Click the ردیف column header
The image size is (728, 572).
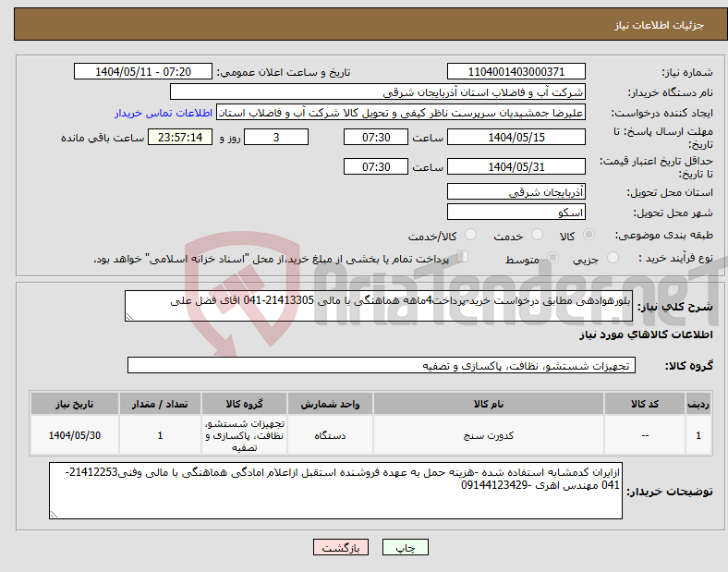[698, 404]
